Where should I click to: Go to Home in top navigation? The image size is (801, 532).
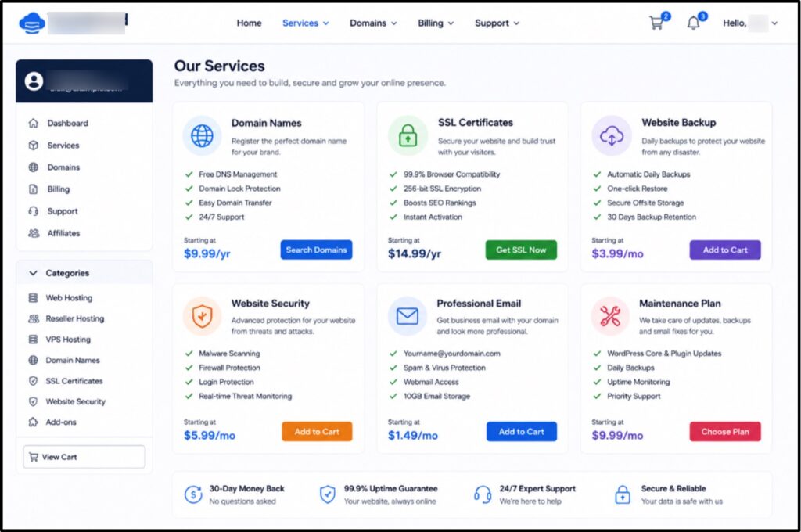click(249, 23)
